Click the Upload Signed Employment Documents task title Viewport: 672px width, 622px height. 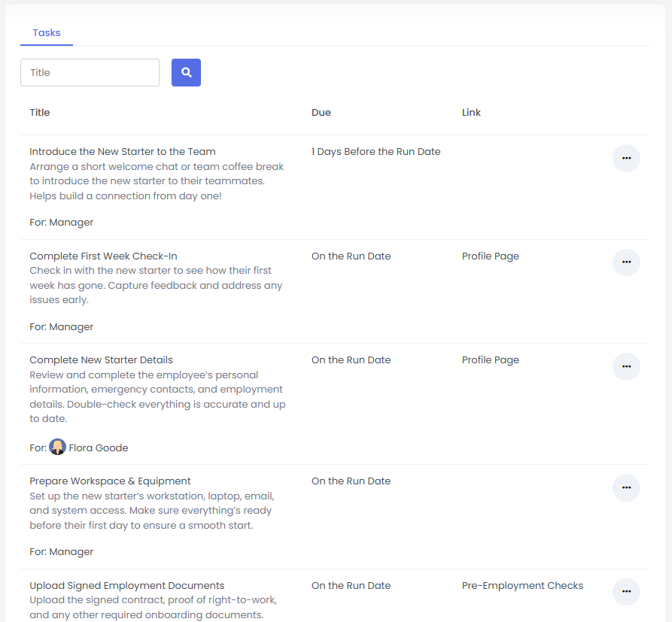pyautogui.click(x=126, y=585)
